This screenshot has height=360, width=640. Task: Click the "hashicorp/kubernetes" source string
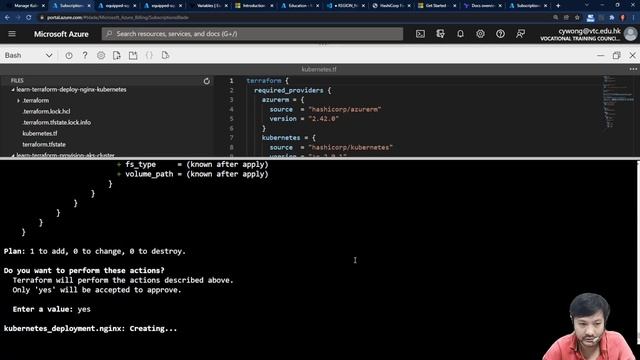point(351,147)
